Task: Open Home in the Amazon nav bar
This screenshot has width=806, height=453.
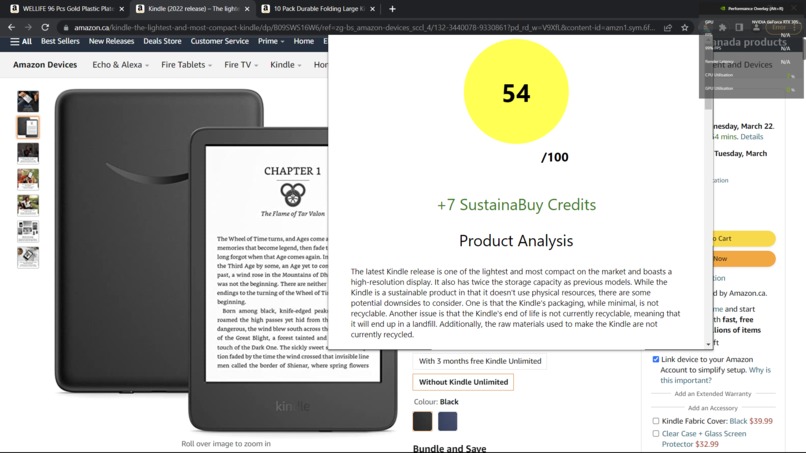Action: click(303, 41)
